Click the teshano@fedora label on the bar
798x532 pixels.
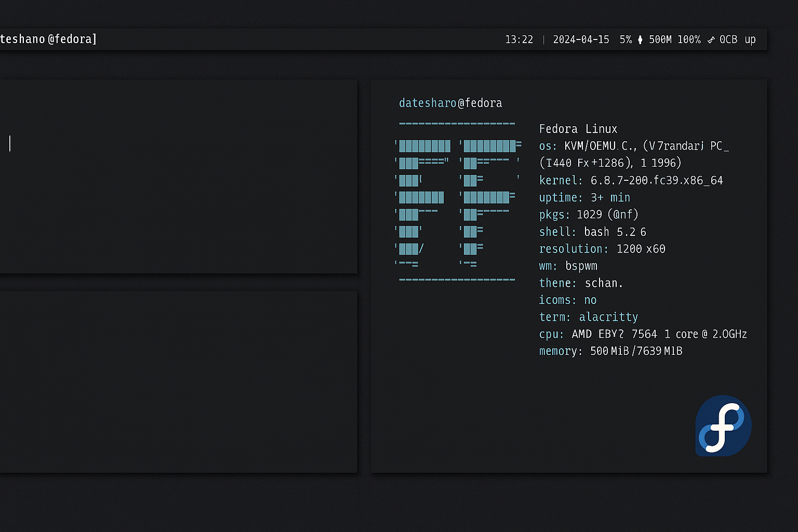(48, 39)
